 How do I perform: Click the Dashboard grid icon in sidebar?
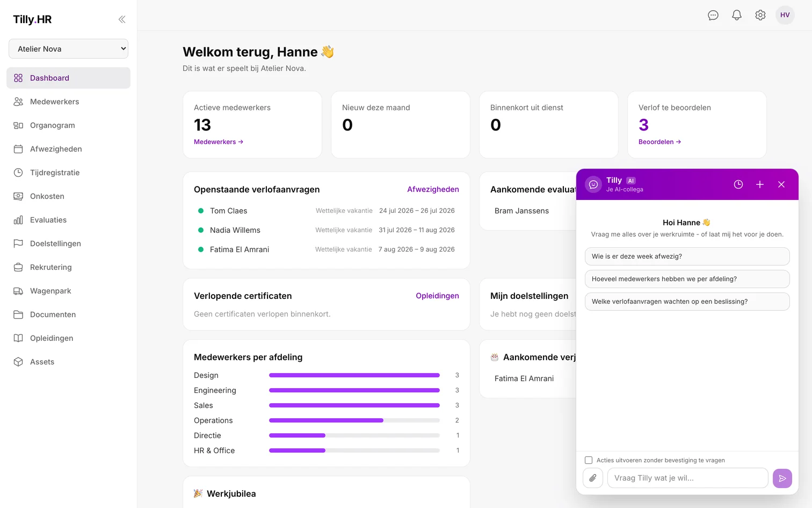pos(18,78)
